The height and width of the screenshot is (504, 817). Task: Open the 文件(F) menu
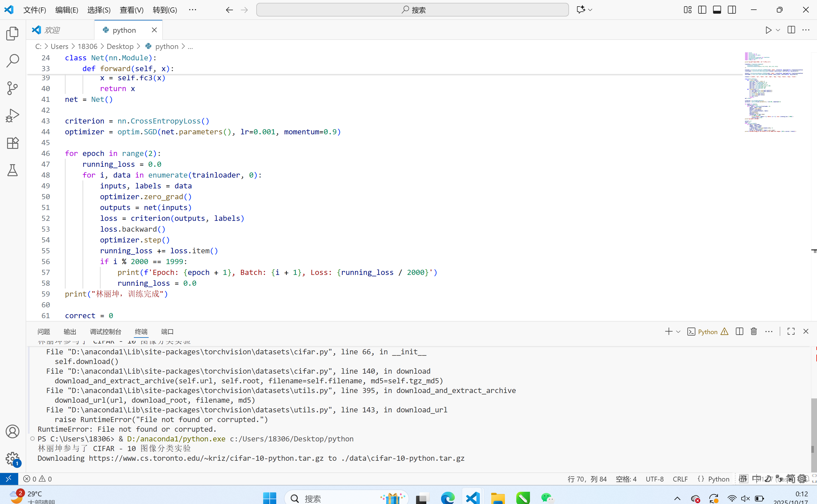34,10
